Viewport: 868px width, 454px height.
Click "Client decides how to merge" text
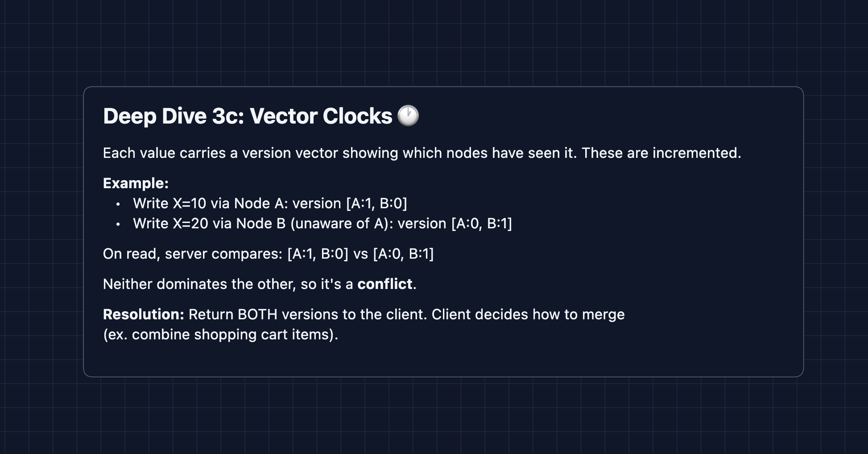click(x=528, y=314)
